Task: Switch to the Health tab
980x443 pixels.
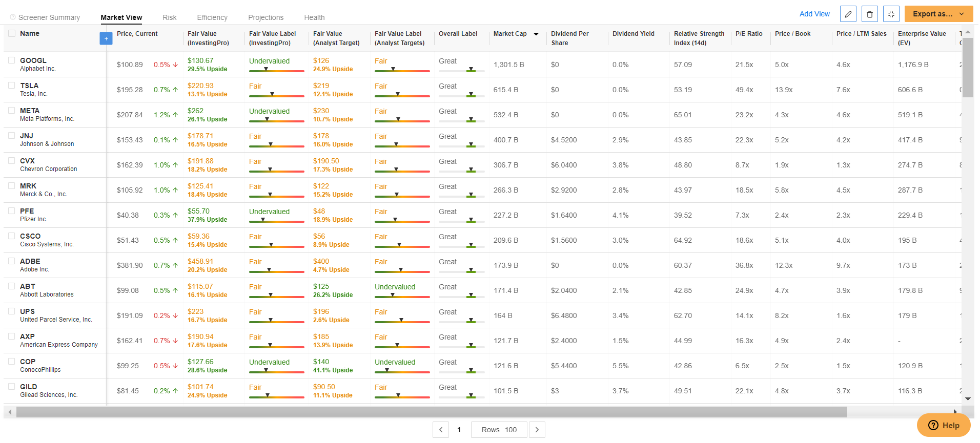Action: (x=314, y=17)
